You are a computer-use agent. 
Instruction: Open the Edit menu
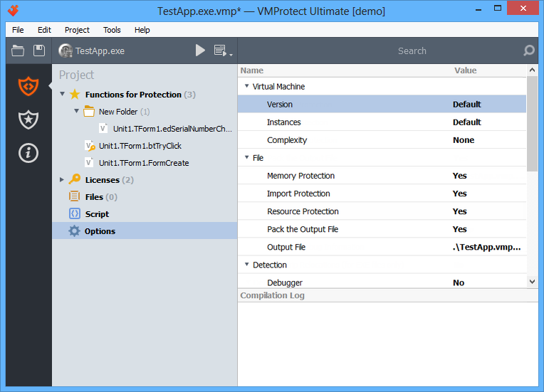click(44, 30)
